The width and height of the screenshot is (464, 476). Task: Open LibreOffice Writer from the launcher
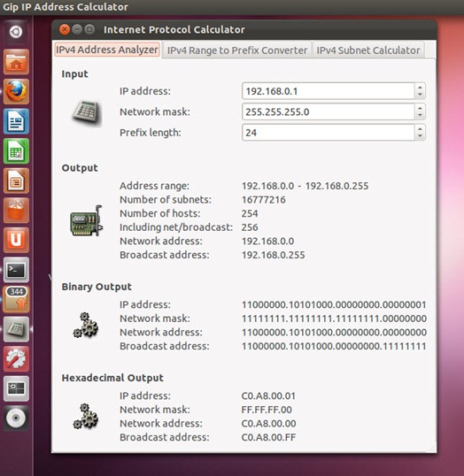(x=16, y=121)
